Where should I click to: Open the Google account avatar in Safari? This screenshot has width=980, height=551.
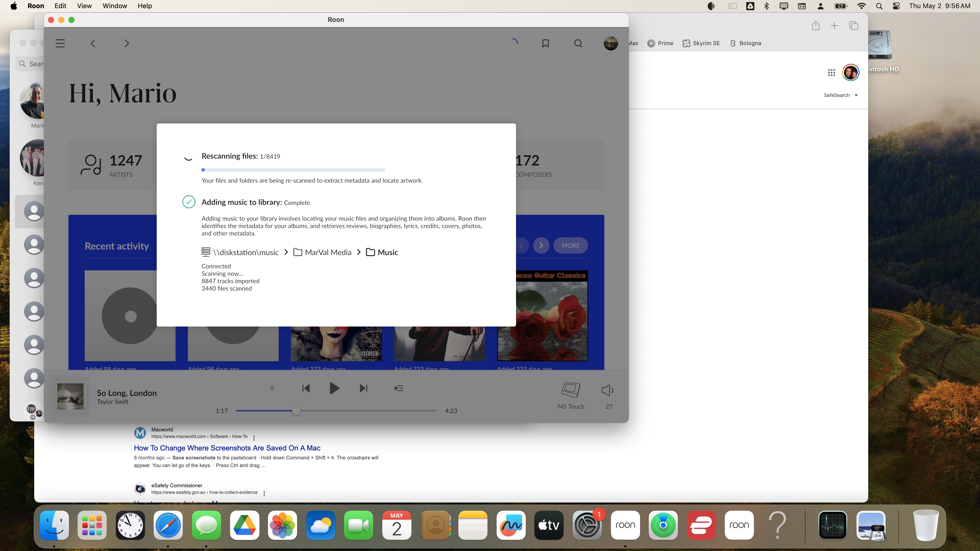[x=850, y=72]
